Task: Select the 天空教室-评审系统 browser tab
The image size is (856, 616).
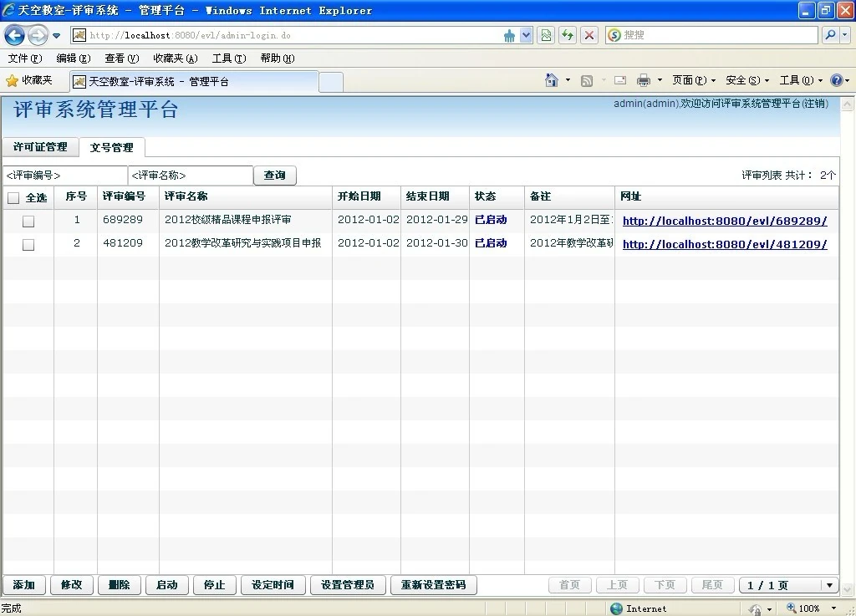Action: (194, 82)
